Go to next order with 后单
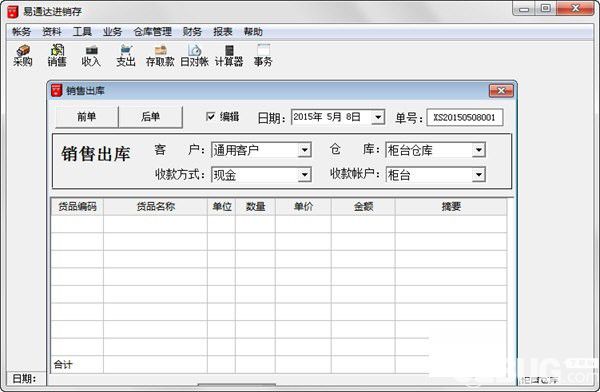Image resolution: width=600 pixels, height=392 pixels. tap(150, 117)
